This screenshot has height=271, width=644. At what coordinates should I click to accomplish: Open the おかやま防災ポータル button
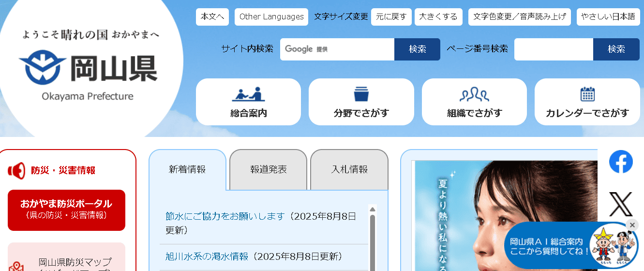pyautogui.click(x=66, y=210)
